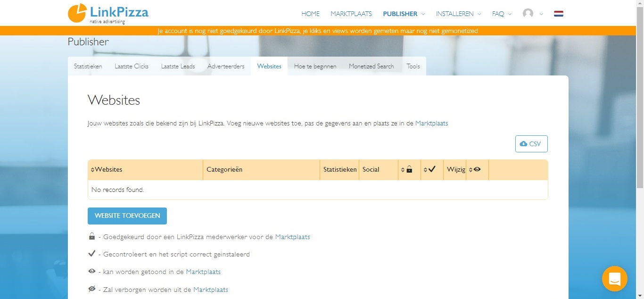Switch to the Laatste Clicks tab
This screenshot has width=644, height=299.
tap(132, 66)
